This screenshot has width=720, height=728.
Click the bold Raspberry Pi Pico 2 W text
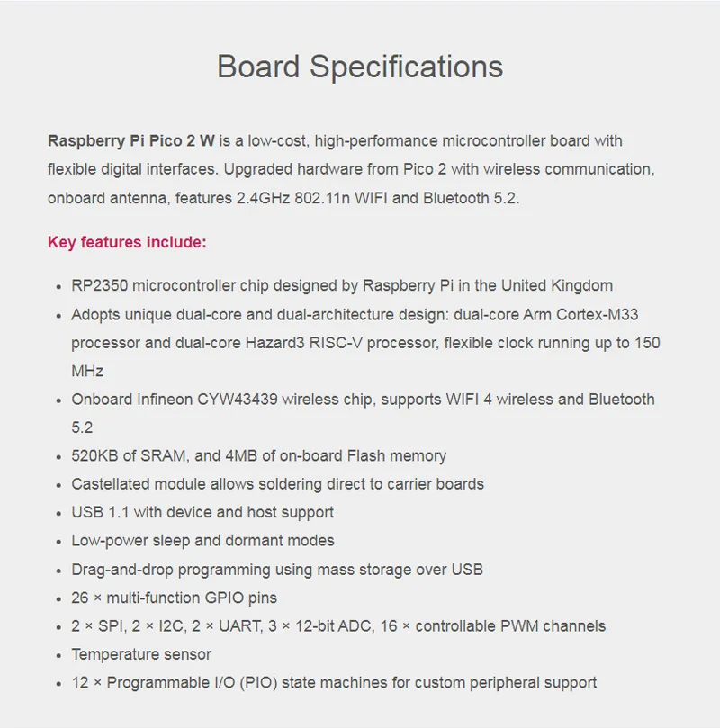pos(131,141)
